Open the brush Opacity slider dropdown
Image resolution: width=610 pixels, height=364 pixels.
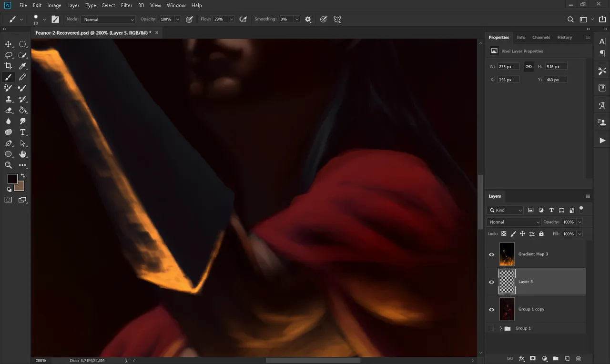(x=177, y=20)
